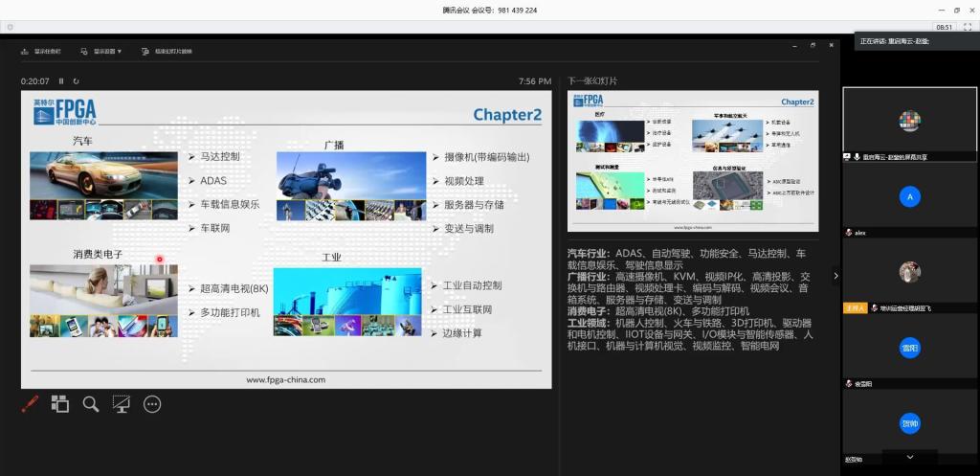Select alex's participant video tile
This screenshot has height=476, width=980.
[x=909, y=196]
